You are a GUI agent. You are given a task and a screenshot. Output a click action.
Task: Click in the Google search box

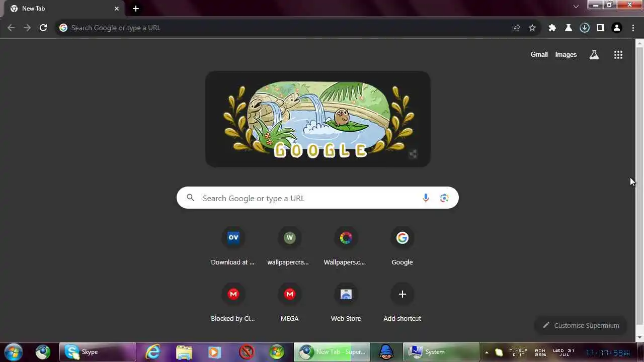coord(317,198)
